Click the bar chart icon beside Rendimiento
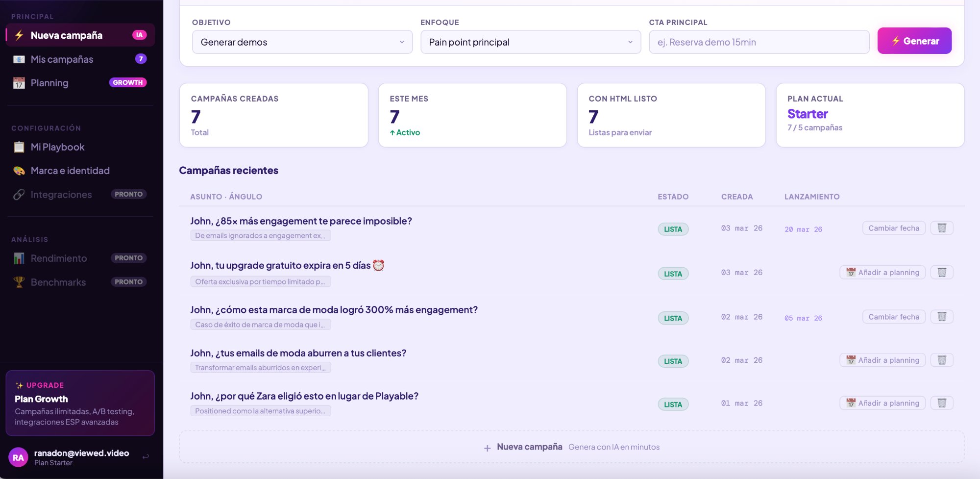Image resolution: width=980 pixels, height=479 pixels. tap(19, 258)
